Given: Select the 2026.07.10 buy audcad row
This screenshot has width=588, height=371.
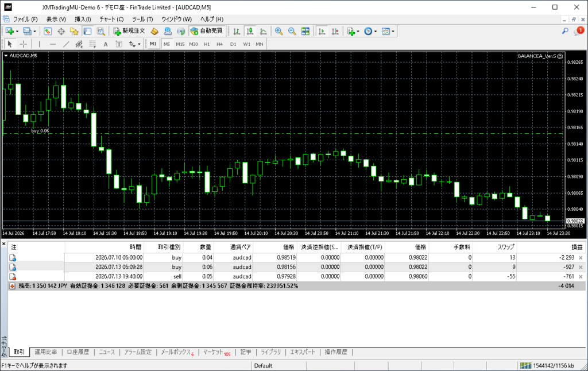Looking at the screenshot, I should tap(296, 258).
